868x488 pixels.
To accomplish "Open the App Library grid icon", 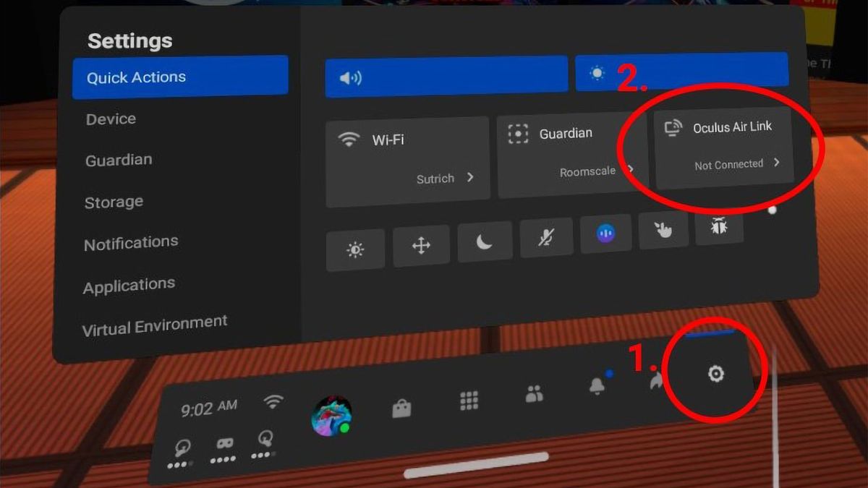I will point(468,400).
